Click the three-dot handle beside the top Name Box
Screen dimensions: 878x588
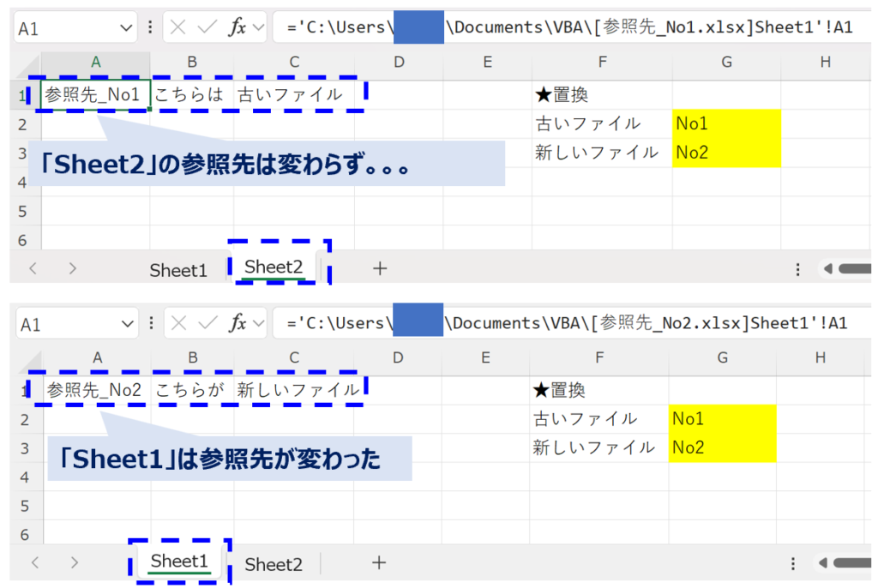click(150, 27)
